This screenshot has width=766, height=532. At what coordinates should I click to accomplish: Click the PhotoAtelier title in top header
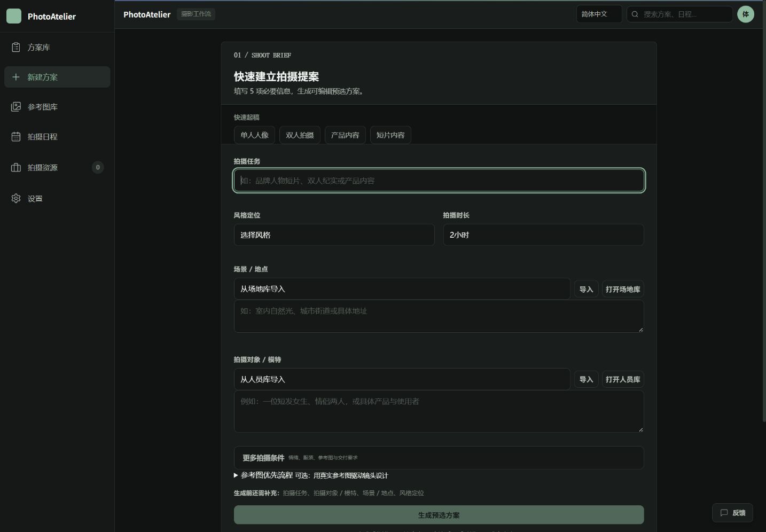pos(147,14)
